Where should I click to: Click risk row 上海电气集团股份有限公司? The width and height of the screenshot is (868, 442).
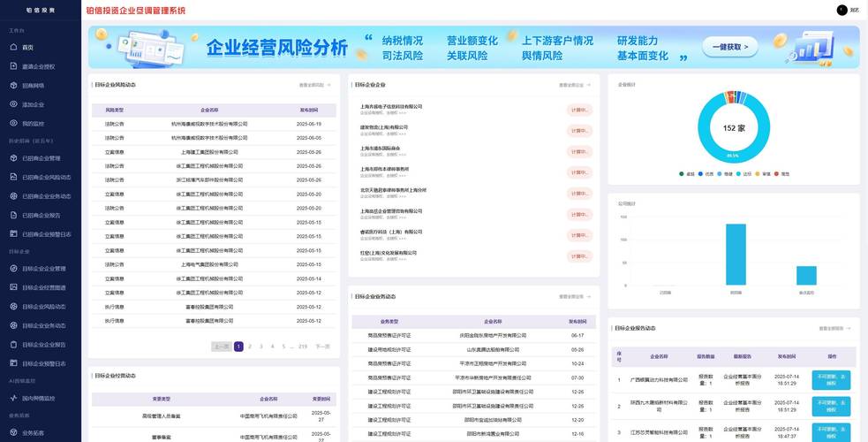click(x=214, y=264)
